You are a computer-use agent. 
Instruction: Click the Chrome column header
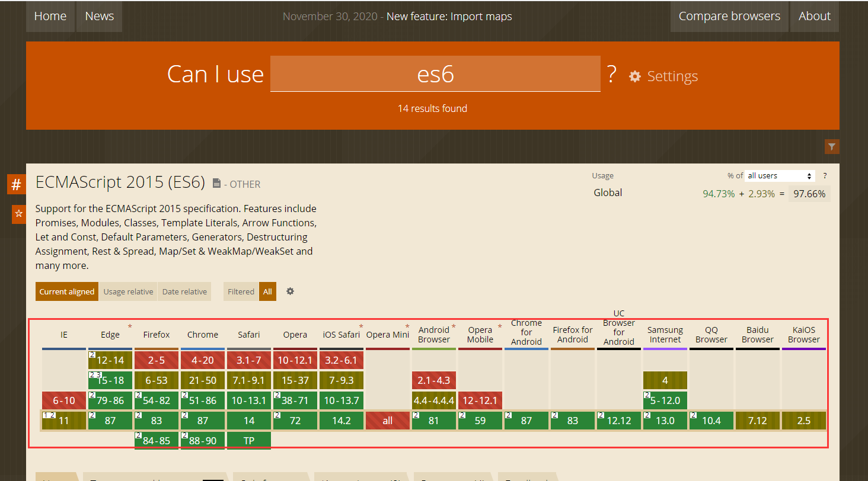coord(203,335)
